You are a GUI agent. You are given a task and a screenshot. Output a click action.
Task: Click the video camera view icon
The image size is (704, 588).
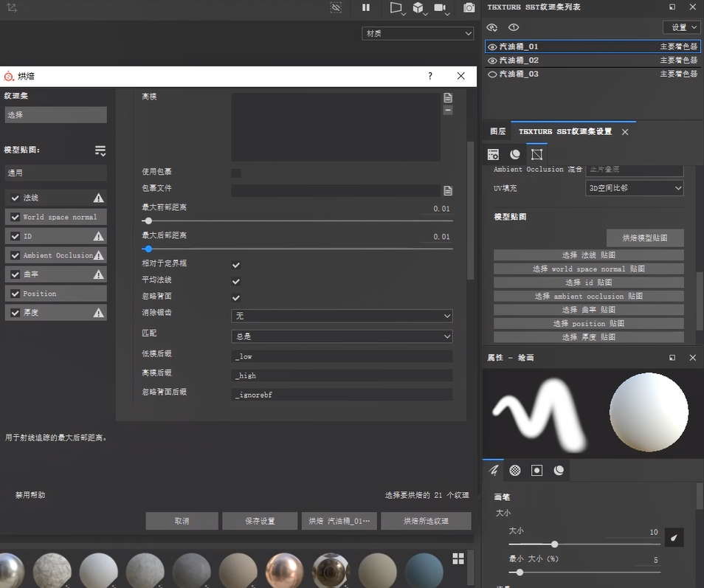click(441, 7)
